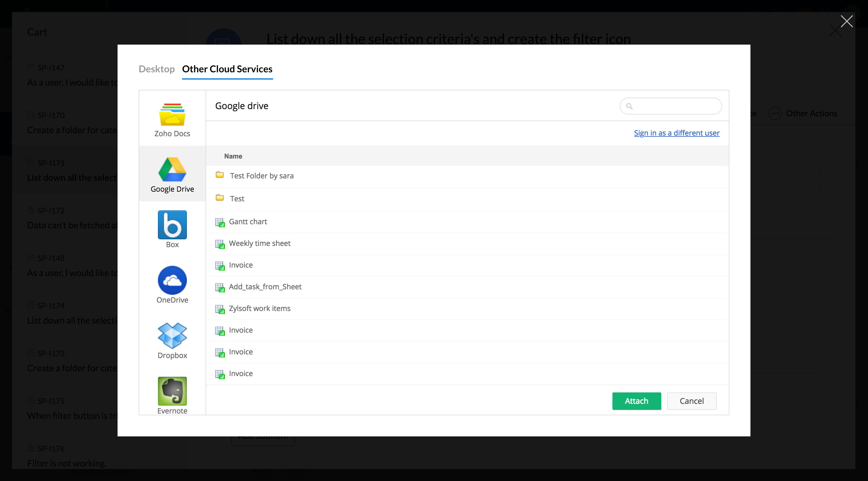Select the Add_task_from_Sheet file
This screenshot has height=481, width=868.
point(265,287)
